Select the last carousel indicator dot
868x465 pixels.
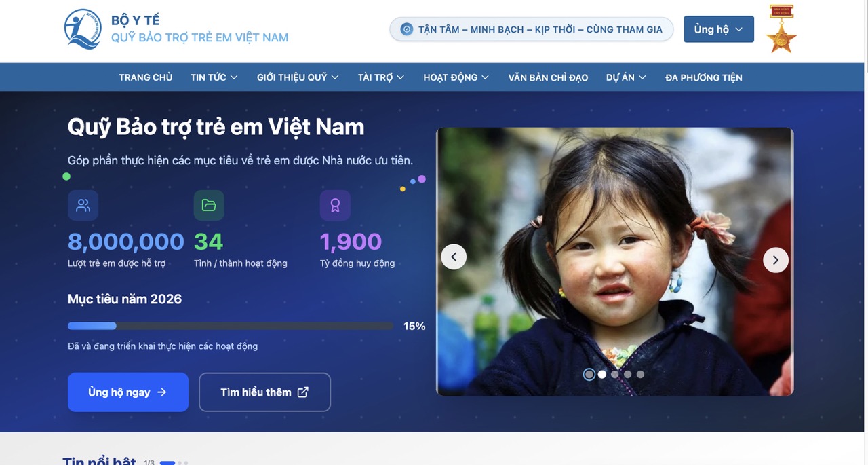[x=640, y=374]
